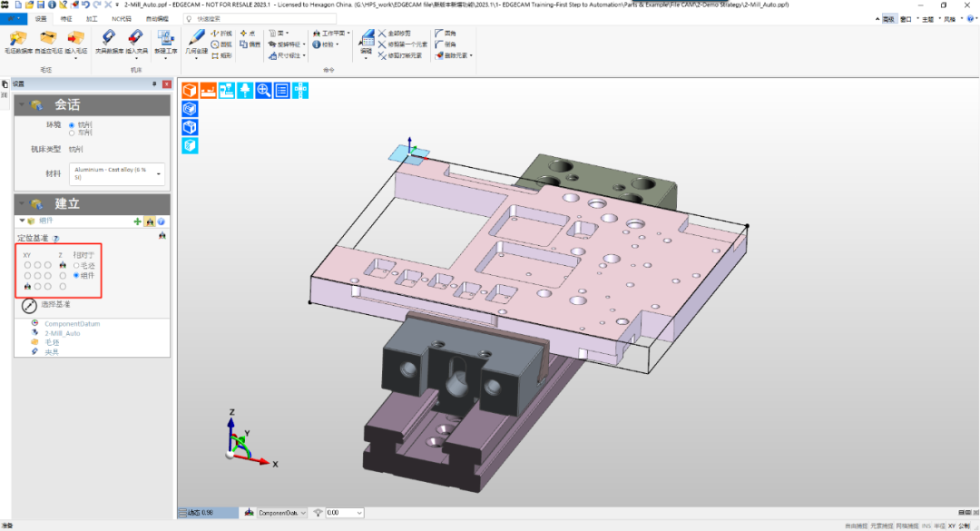Select the bottom-right XY datum radio
The width and height of the screenshot is (980, 531).
pyautogui.click(x=47, y=287)
